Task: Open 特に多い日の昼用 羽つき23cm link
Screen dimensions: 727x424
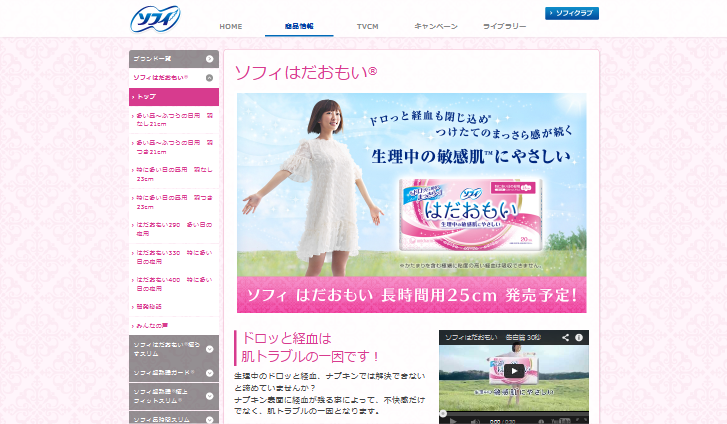Action: point(174,202)
